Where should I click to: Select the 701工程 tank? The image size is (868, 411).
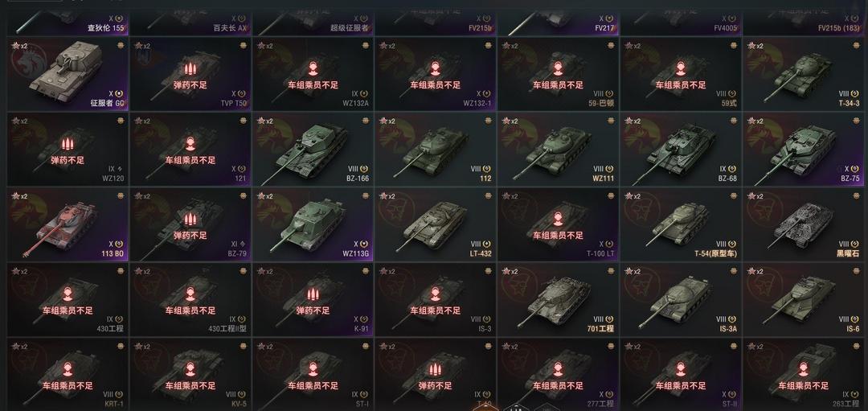point(558,300)
